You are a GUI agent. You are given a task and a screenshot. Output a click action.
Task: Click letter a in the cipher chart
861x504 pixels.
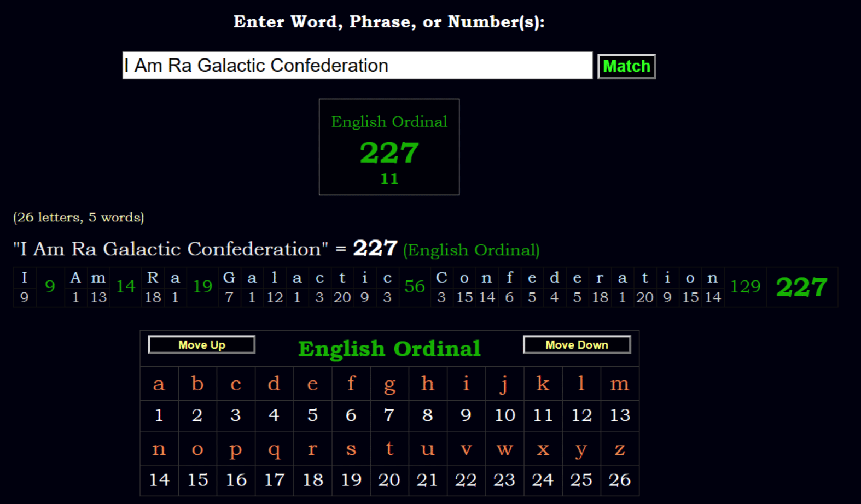point(159,384)
